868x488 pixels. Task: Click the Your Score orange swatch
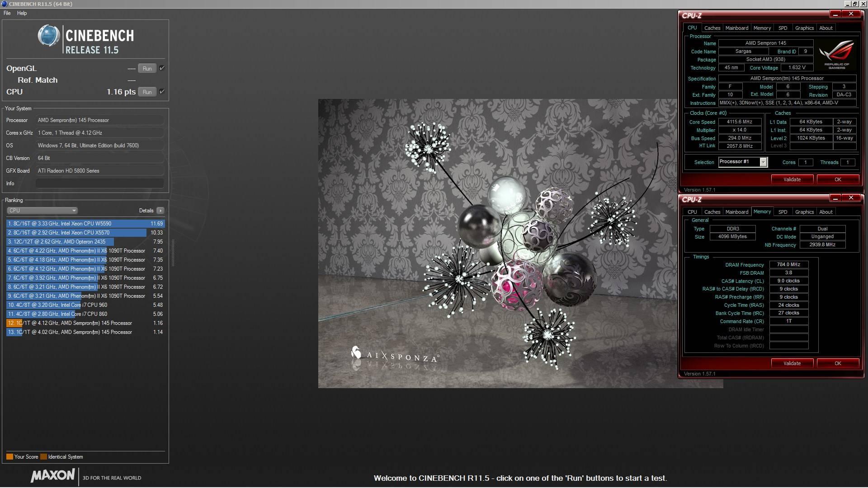click(9, 457)
